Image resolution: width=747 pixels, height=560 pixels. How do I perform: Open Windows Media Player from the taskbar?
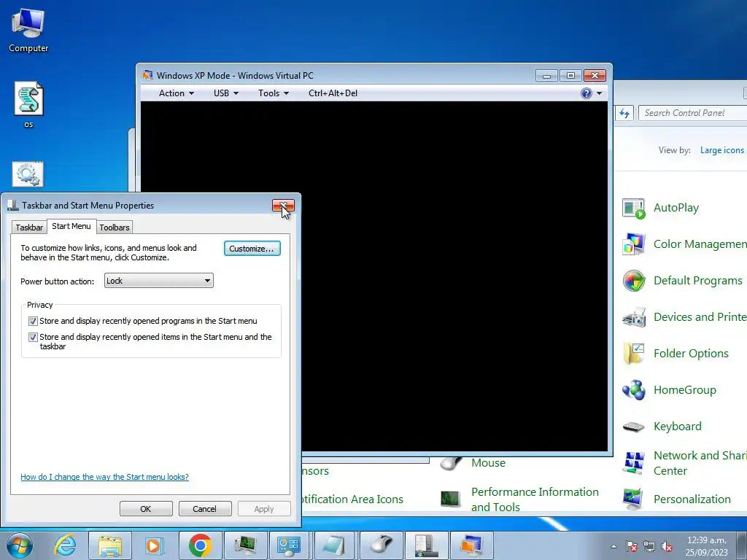(155, 545)
